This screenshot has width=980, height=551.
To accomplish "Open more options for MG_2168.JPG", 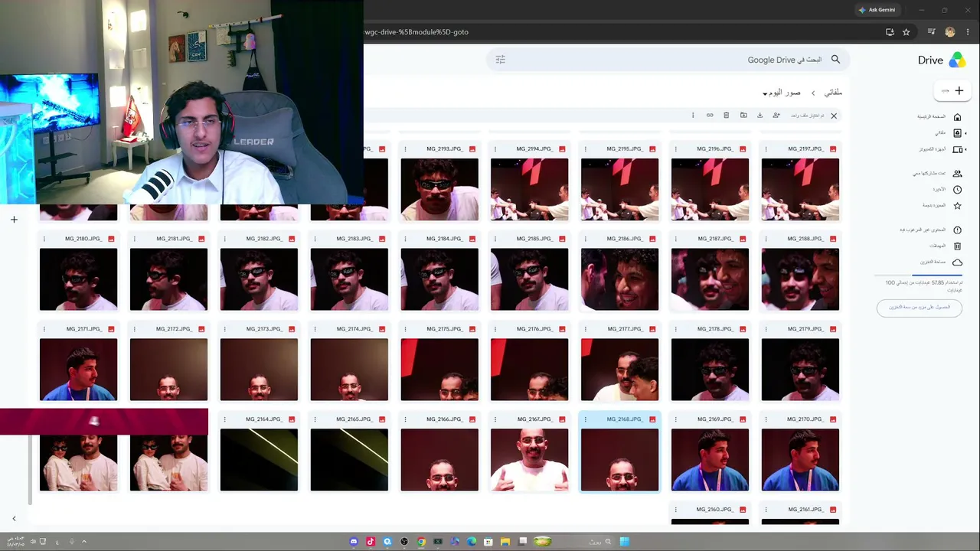I will (x=586, y=419).
